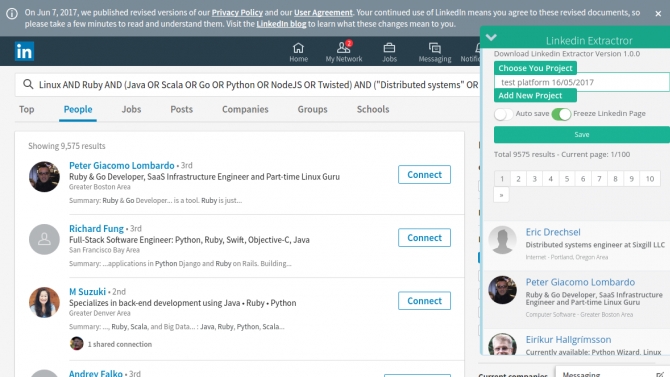This screenshot has width=670, height=377.
Task: Open Eric Drechsel link in extractor panel
Action: click(x=553, y=232)
